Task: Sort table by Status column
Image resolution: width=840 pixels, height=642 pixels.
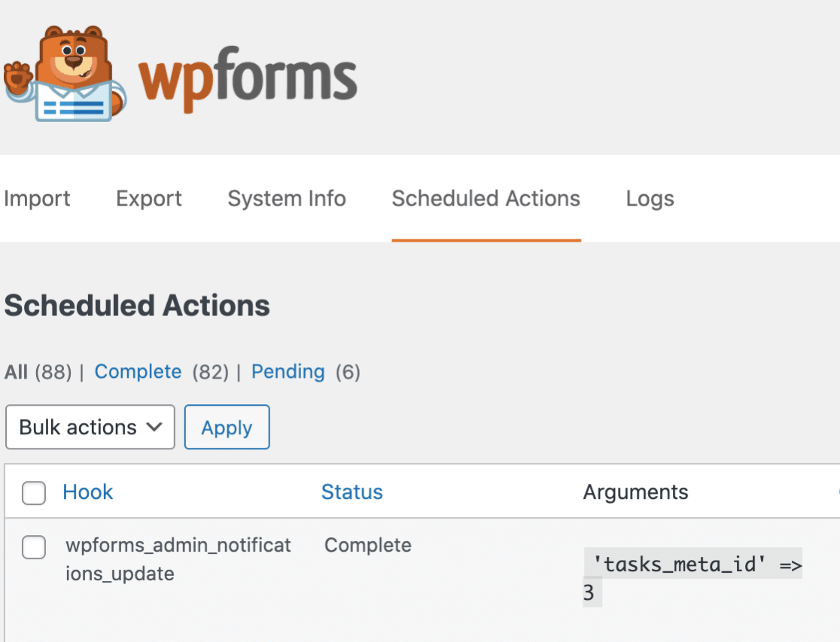Action: [352, 492]
